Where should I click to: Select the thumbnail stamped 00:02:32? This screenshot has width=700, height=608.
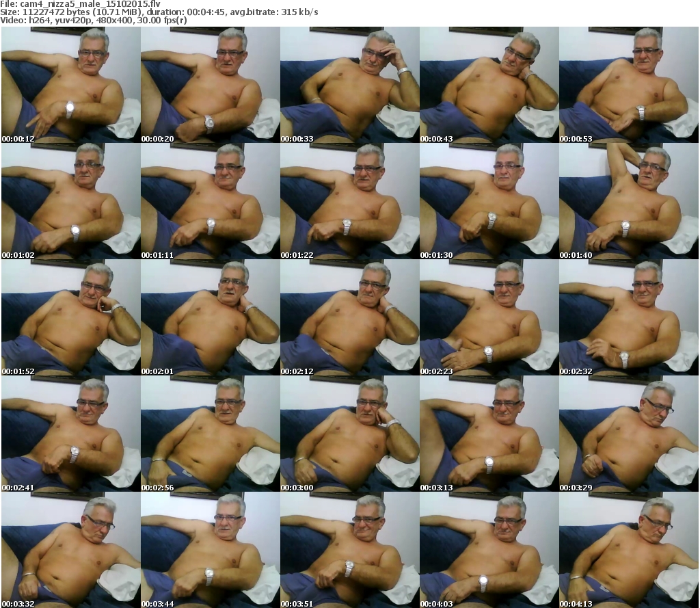(x=629, y=317)
